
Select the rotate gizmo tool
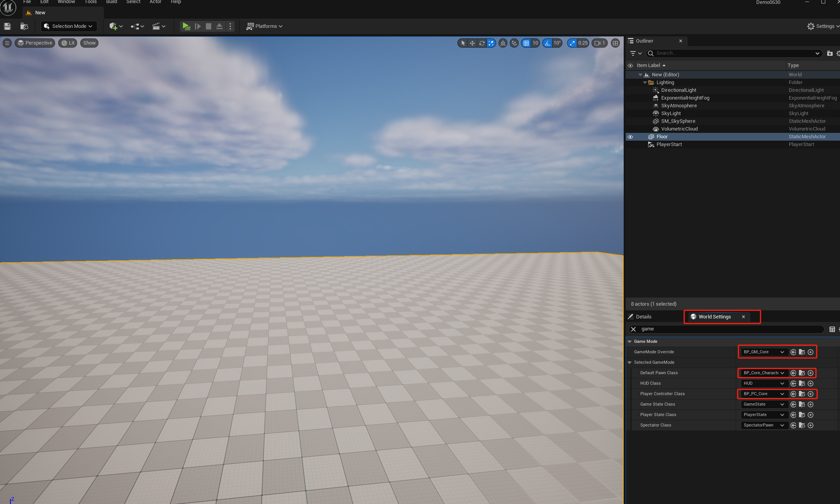tap(482, 43)
